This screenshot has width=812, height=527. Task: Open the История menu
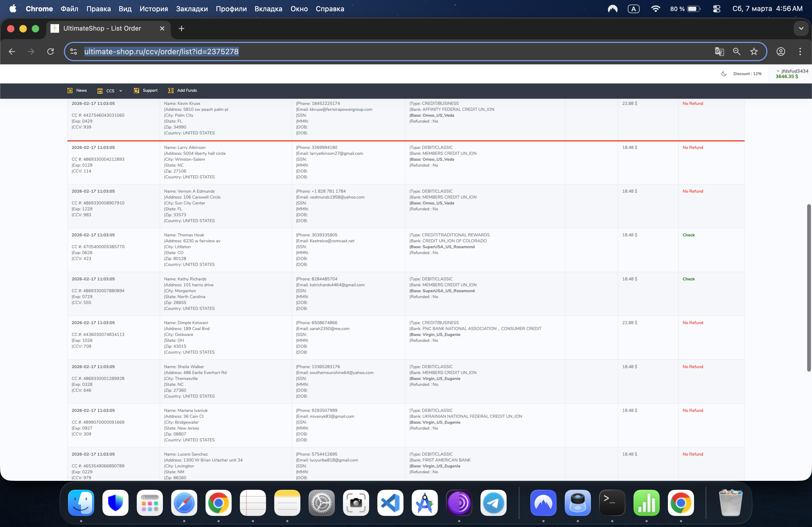click(x=154, y=9)
